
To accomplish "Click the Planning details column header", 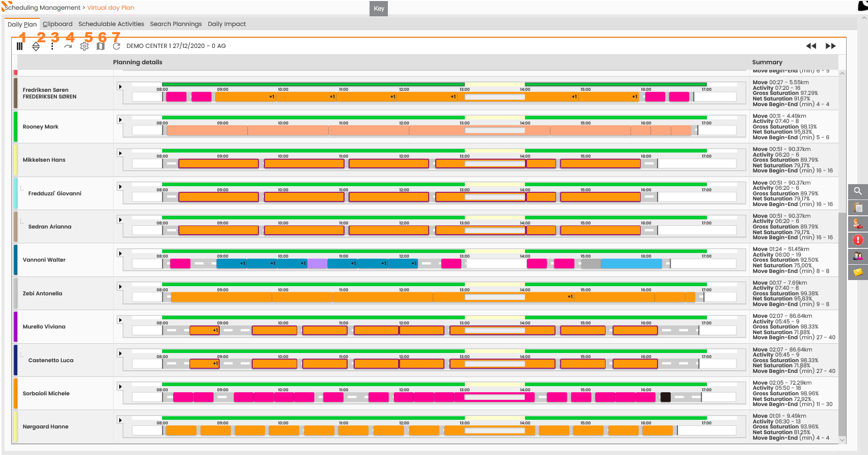I will 138,62.
